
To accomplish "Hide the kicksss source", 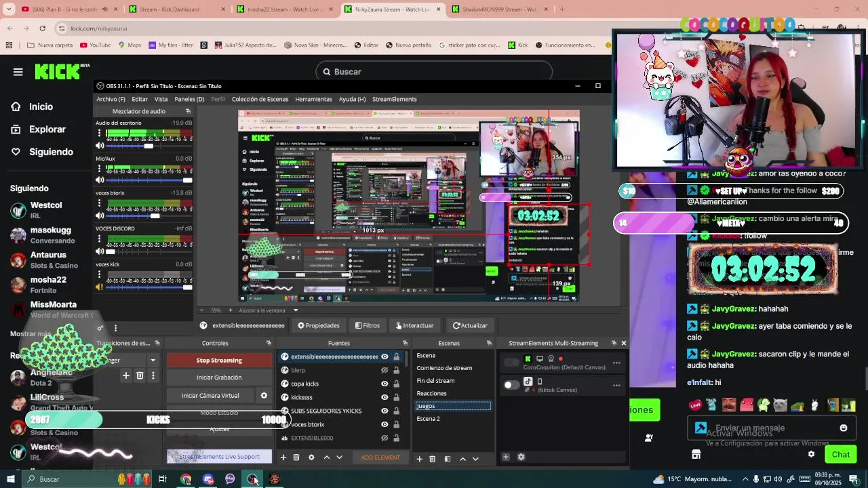I will 384,398.
